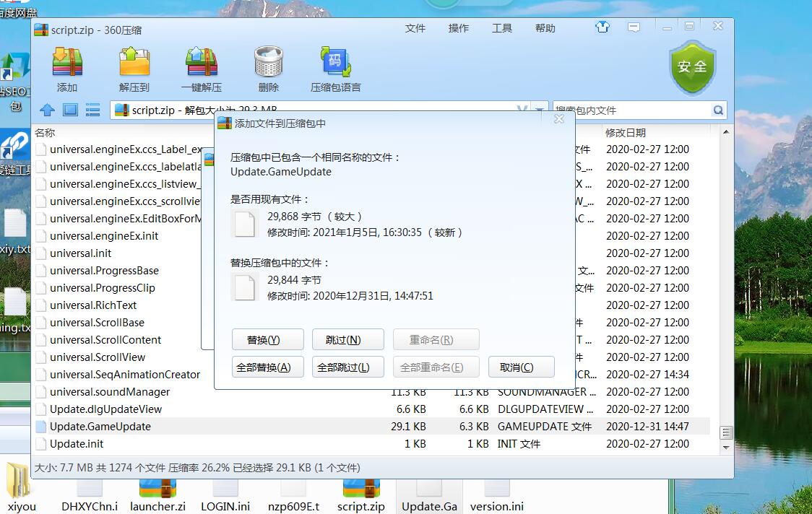Click the green 安全 shield badge
This screenshot has width=812, height=514.
pos(692,67)
